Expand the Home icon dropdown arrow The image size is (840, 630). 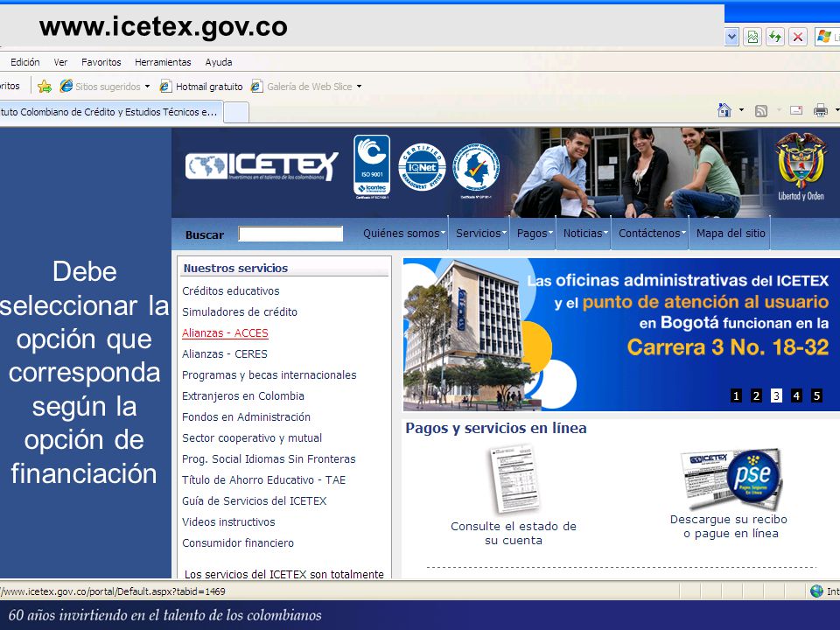click(741, 110)
